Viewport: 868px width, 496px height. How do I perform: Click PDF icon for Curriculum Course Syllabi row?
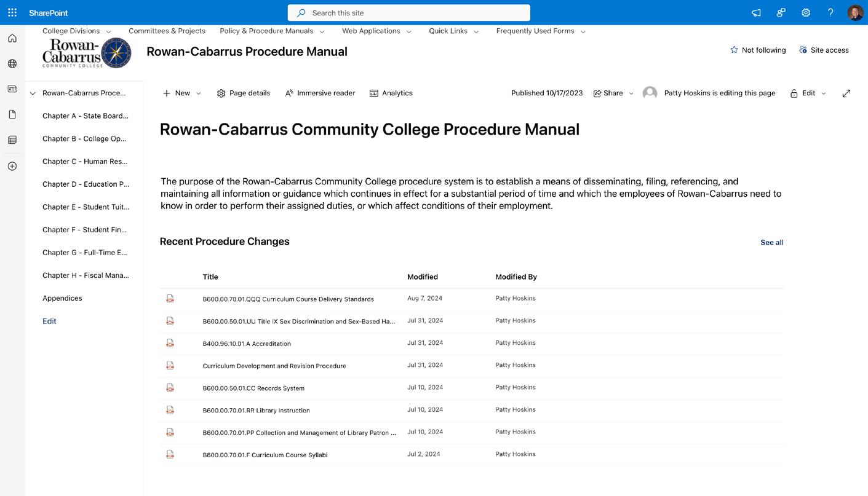coord(170,455)
